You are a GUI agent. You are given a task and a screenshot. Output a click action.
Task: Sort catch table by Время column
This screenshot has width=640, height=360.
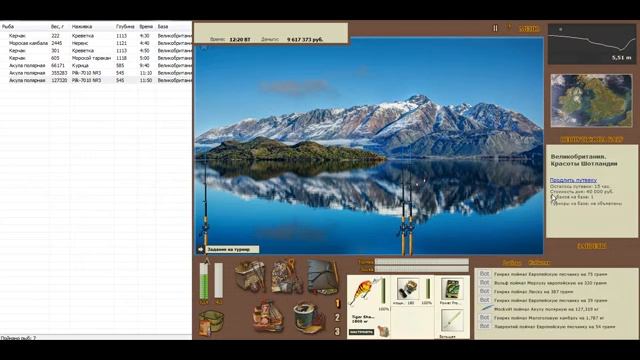click(147, 27)
